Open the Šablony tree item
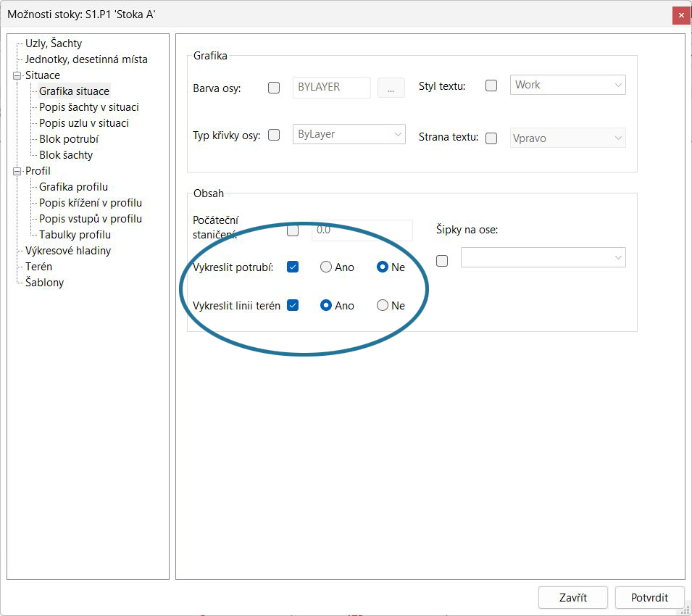The image size is (692, 616). [x=44, y=283]
